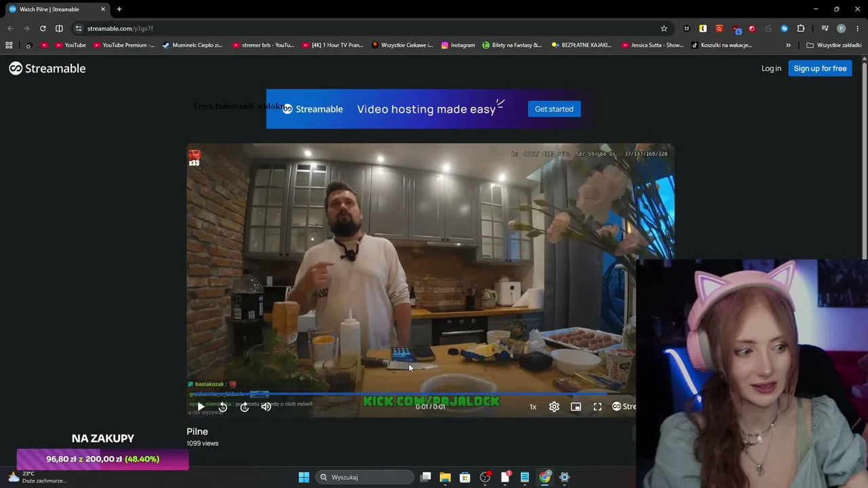868x488 pixels.
Task: Close the Watch Pilne Streamable tab
Action: pos(103,9)
